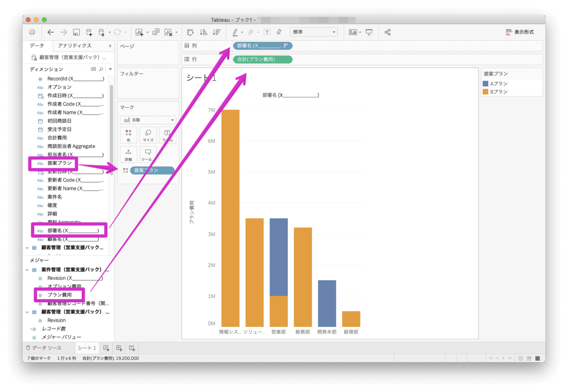Screen dimensions: 568x392
Task: Collapse 顧客管理 group under dimensions
Action: 27,248
